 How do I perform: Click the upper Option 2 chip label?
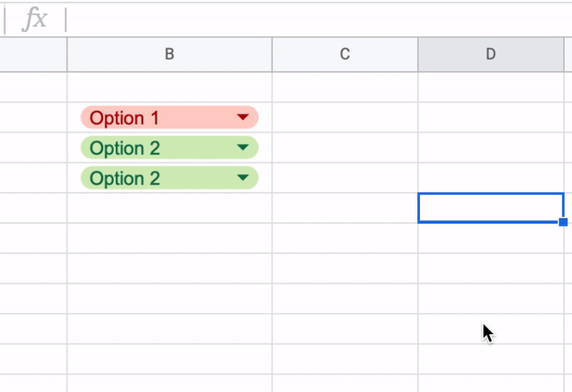[x=125, y=148]
